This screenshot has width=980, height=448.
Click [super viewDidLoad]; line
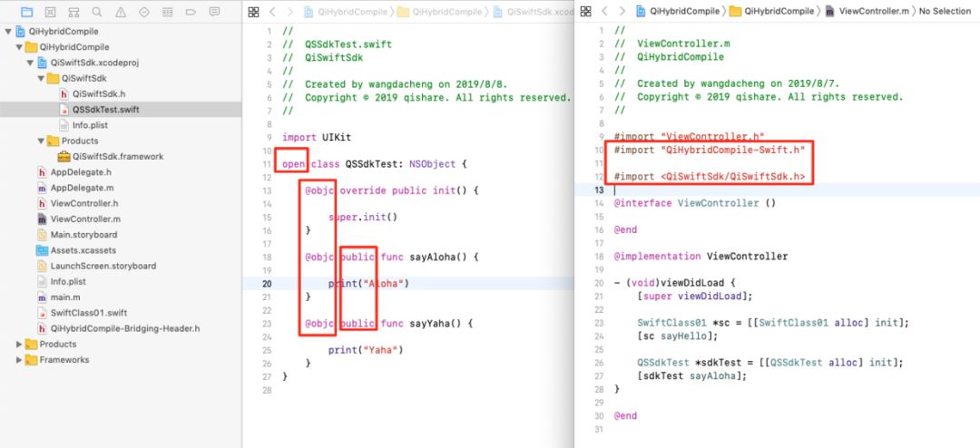(695, 297)
